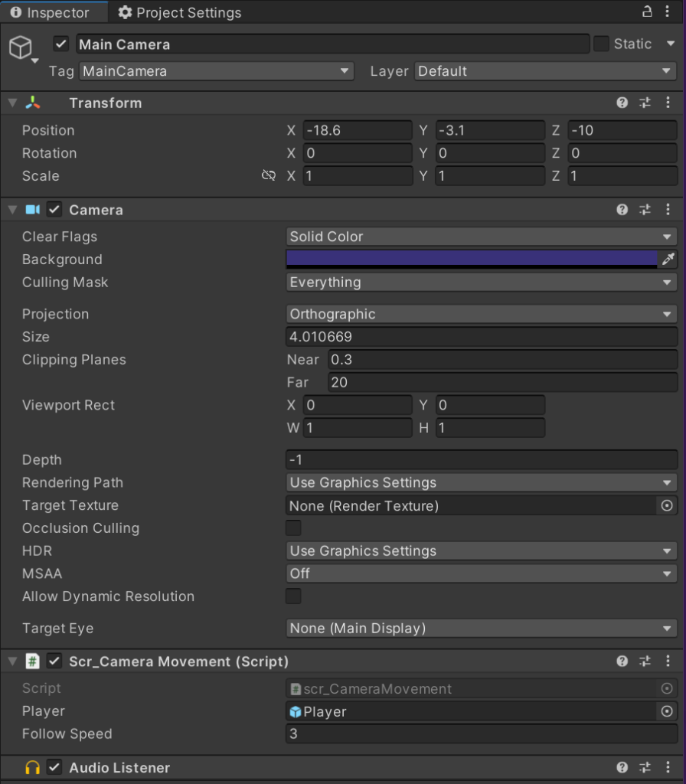Click the Target Texture object picker

click(x=667, y=505)
